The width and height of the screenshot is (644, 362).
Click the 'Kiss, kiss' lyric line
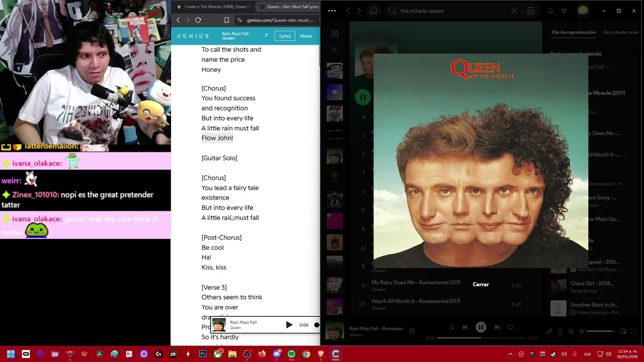click(x=214, y=267)
